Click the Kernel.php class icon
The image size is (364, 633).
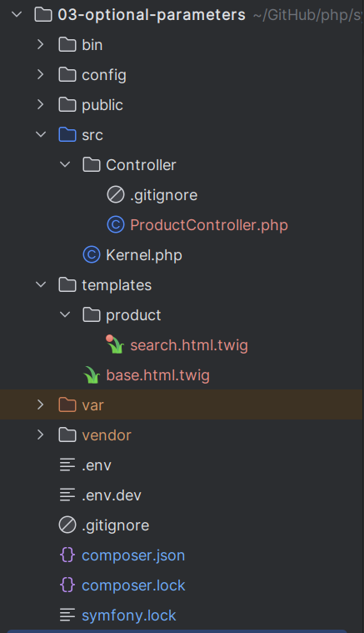(x=92, y=254)
